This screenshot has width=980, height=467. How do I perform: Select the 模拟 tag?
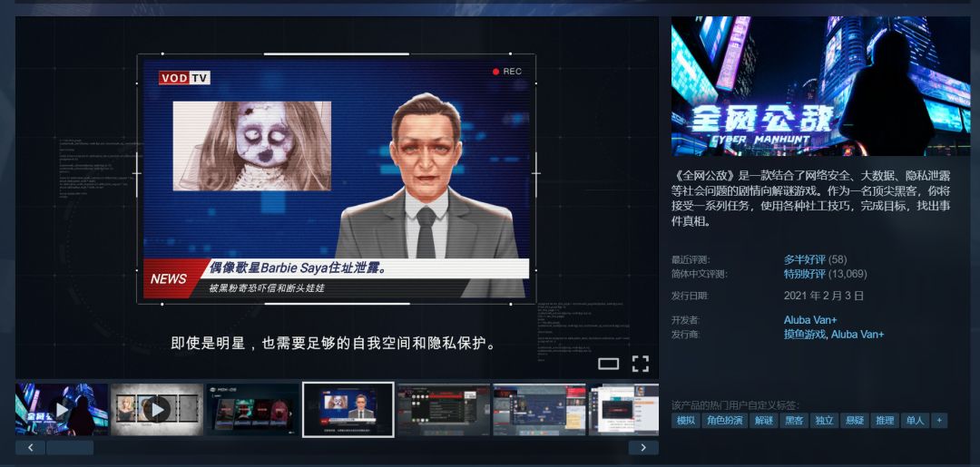[686, 421]
